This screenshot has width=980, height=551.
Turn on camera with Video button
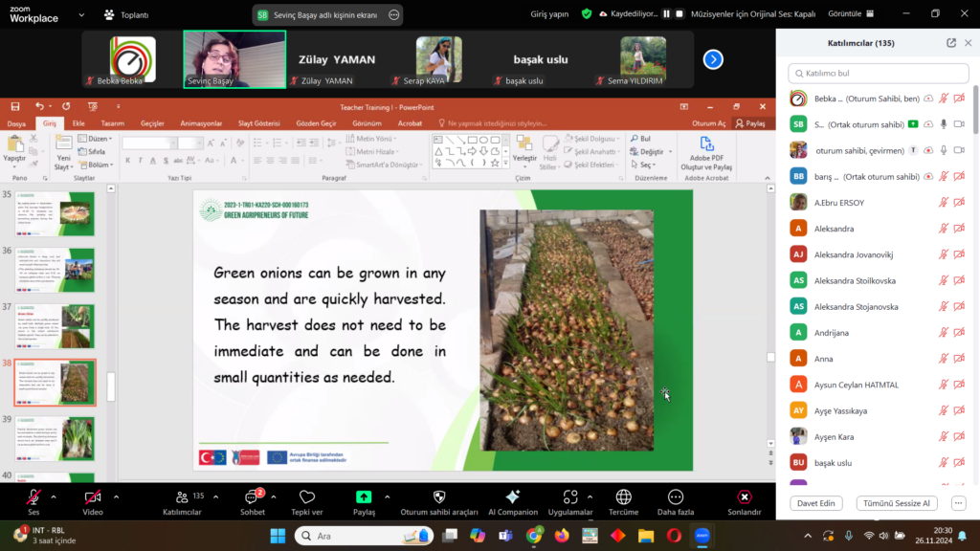tap(93, 497)
